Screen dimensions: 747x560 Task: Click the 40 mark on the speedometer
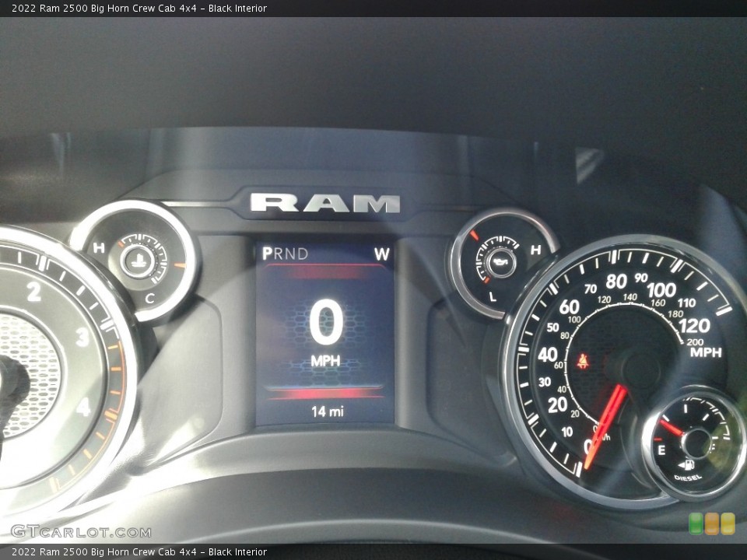pyautogui.click(x=547, y=355)
